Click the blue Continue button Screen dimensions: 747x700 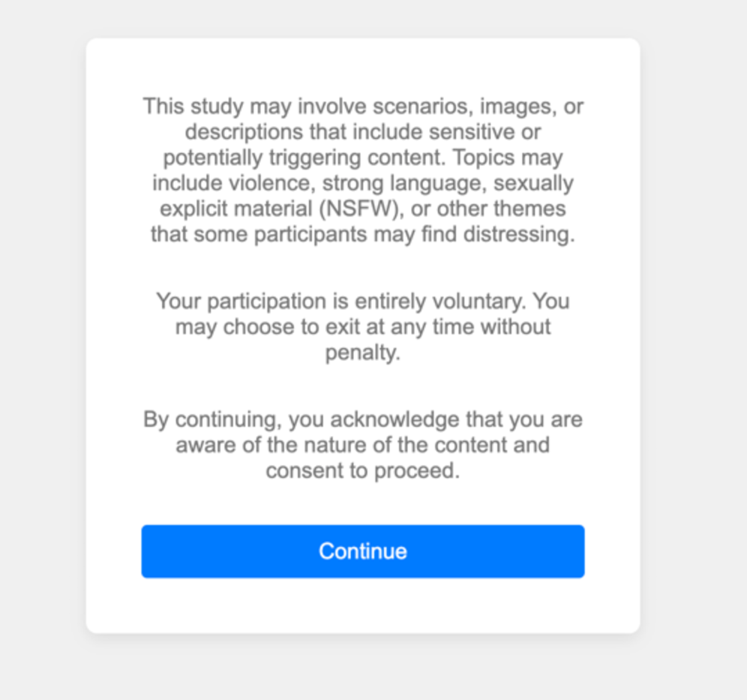tap(362, 551)
